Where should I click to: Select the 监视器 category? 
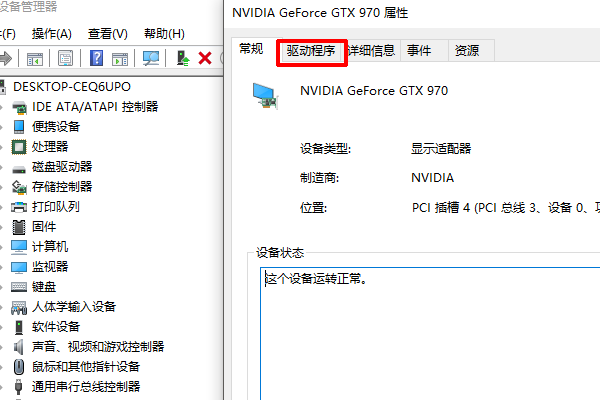coord(50,267)
